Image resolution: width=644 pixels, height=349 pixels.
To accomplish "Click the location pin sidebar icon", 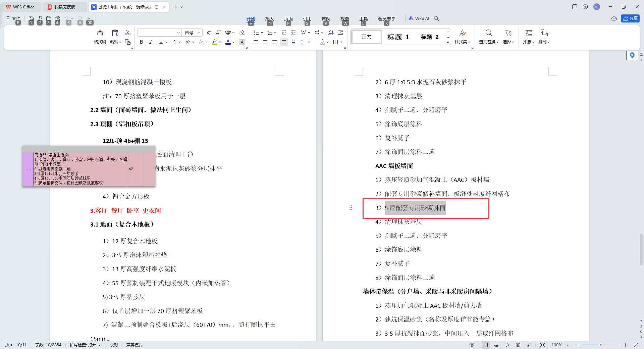I will [632, 55].
